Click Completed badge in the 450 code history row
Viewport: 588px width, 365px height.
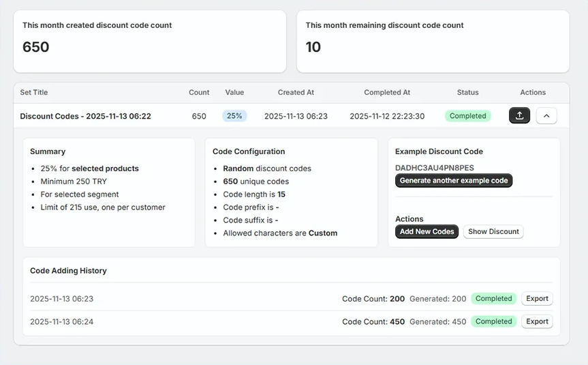pyautogui.click(x=493, y=321)
